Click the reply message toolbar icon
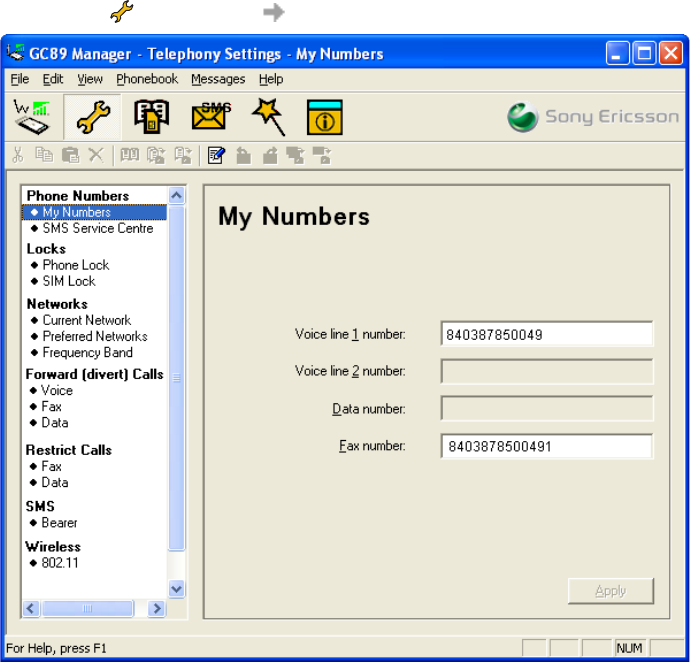The image size is (690, 662). (295, 155)
